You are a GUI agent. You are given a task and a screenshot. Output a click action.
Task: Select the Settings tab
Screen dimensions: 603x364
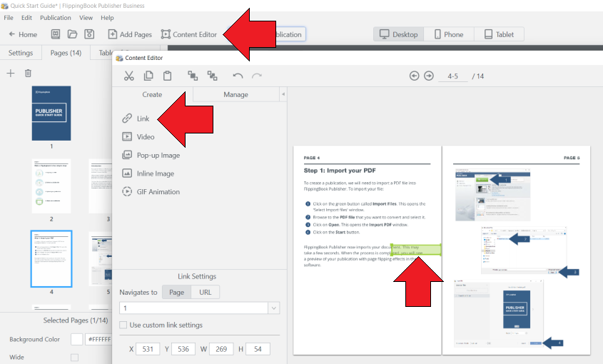[x=21, y=53]
